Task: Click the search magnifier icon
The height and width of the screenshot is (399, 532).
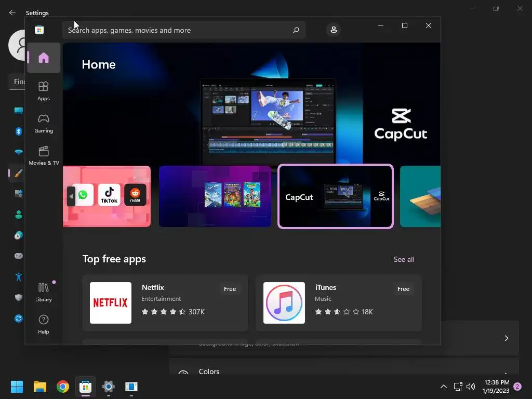Action: [x=296, y=30]
